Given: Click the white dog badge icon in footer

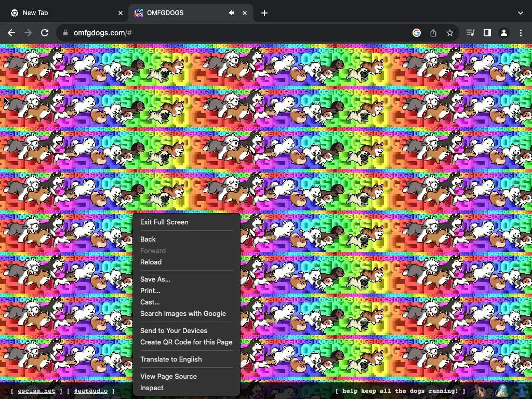Looking at the screenshot, I should 503,391.
